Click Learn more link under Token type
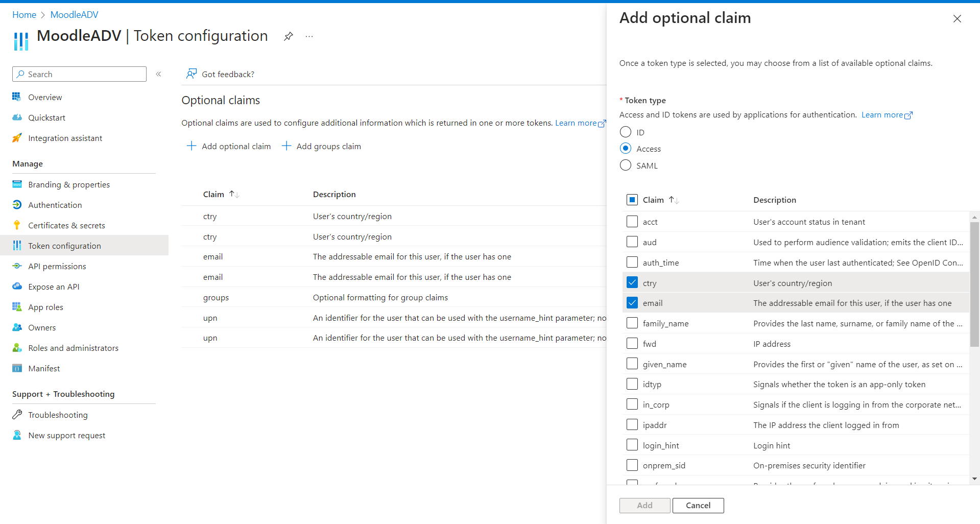Screen dimensions: 980x524 click(887, 114)
